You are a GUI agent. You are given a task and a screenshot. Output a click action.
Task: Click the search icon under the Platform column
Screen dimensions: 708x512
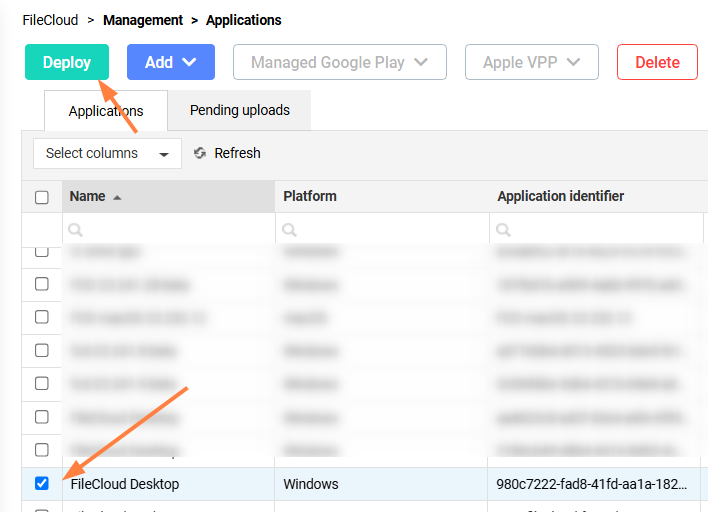click(x=289, y=230)
